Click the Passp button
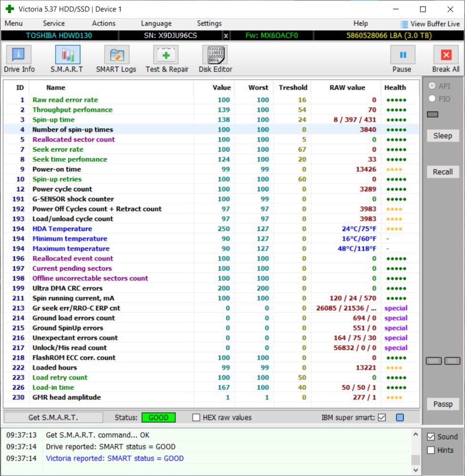Image resolution: width=465 pixels, height=476 pixels. tap(443, 404)
